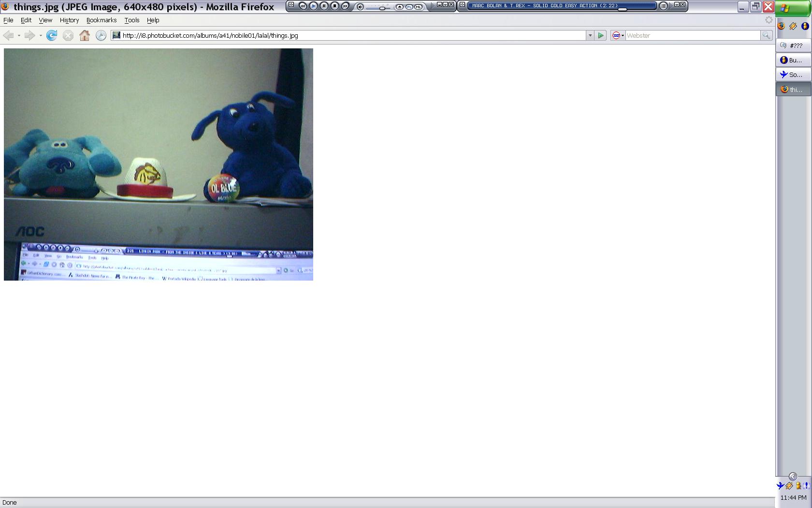Click the blue bird tray icon
The height and width of the screenshot is (508, 812).
tap(780, 486)
